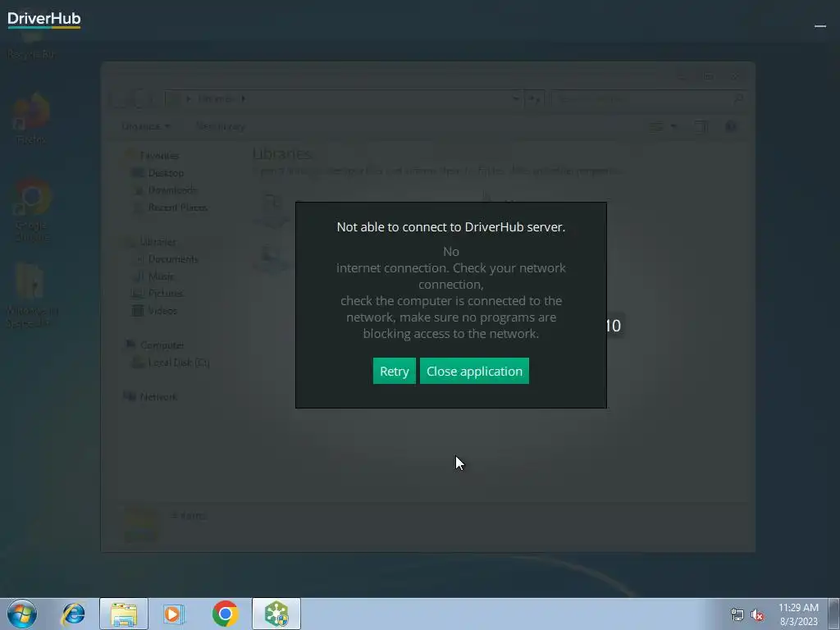Open Google Chrome from taskbar
This screenshot has height=630, width=840.
click(x=225, y=614)
